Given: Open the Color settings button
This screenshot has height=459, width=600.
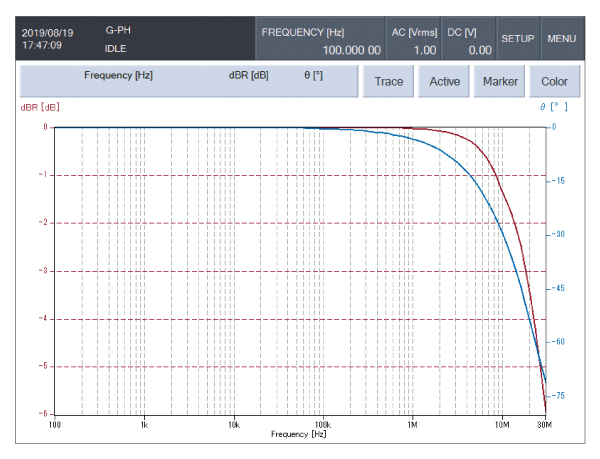Looking at the screenshot, I should coord(554,81).
